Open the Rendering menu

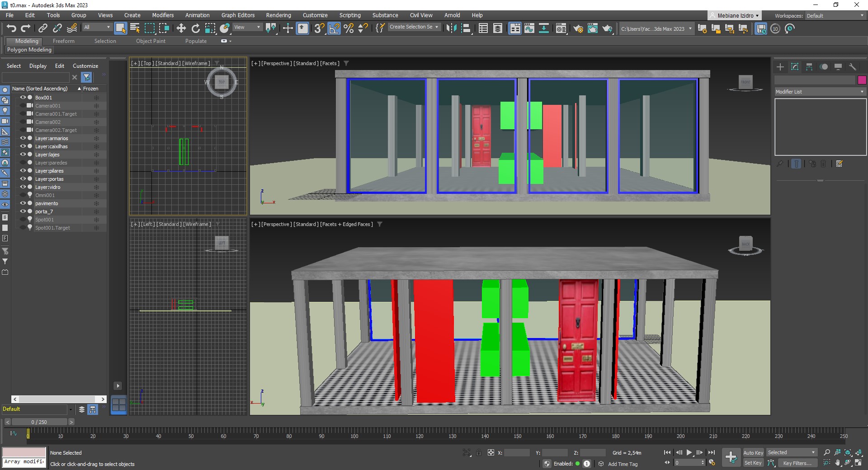pyautogui.click(x=278, y=15)
